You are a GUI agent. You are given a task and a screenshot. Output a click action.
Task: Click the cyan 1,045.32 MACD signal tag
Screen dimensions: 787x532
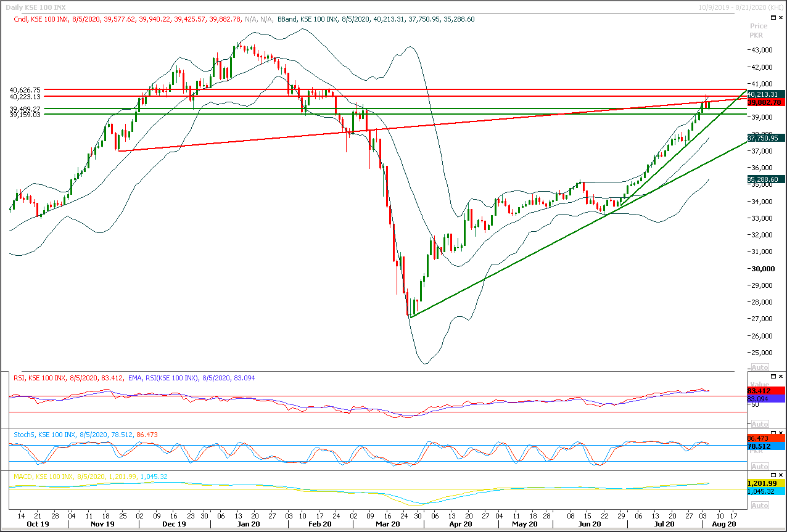pos(766,492)
